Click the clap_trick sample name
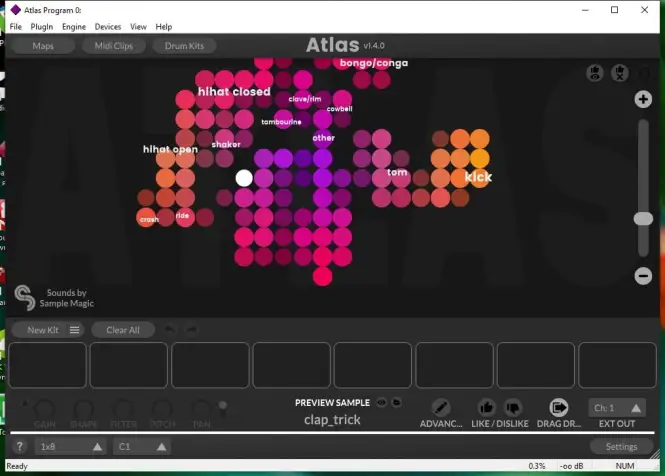This screenshot has width=665, height=476. (332, 420)
